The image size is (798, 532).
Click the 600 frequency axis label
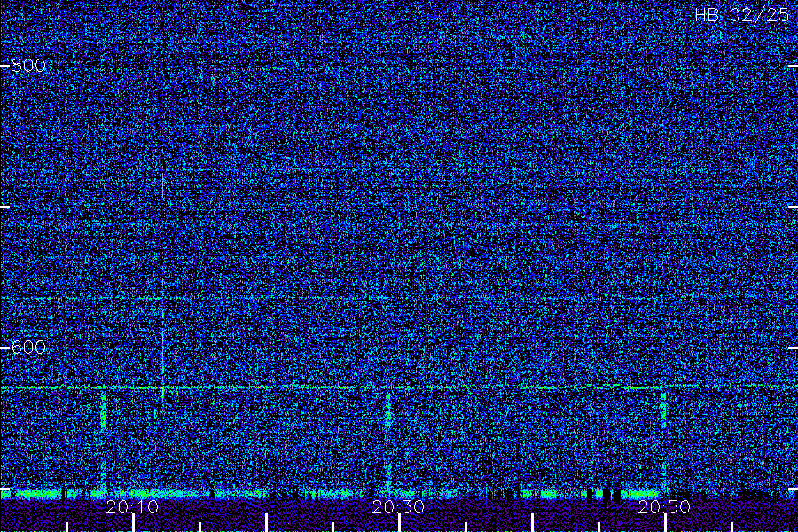(x=28, y=348)
